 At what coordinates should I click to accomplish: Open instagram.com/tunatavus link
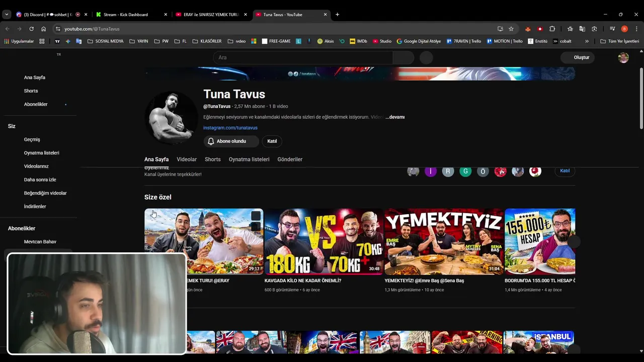pos(230,128)
